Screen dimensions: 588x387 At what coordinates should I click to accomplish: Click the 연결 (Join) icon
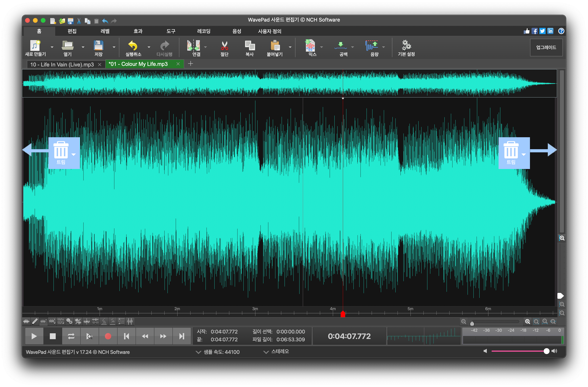point(193,45)
